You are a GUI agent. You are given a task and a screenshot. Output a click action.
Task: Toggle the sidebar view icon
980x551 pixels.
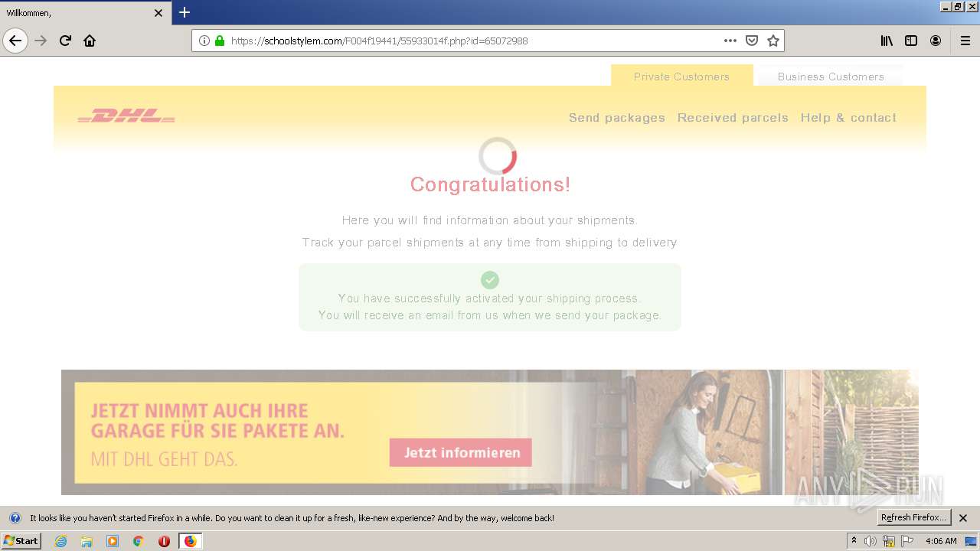pos(911,41)
